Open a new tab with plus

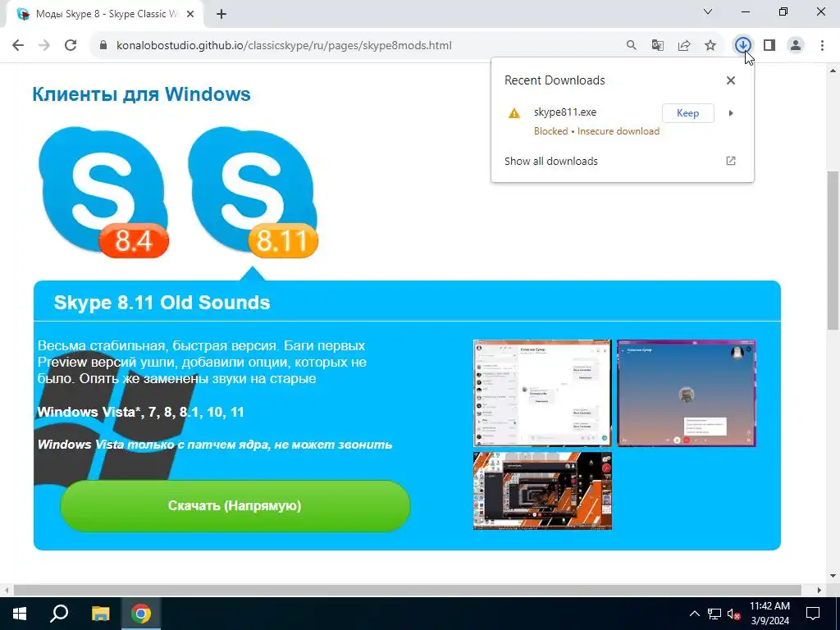pos(221,15)
